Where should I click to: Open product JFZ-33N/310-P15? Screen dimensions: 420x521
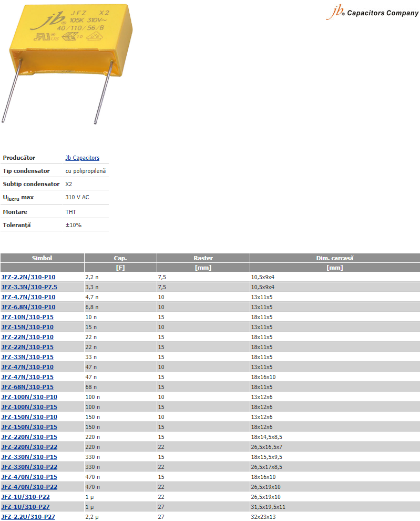click(x=27, y=357)
